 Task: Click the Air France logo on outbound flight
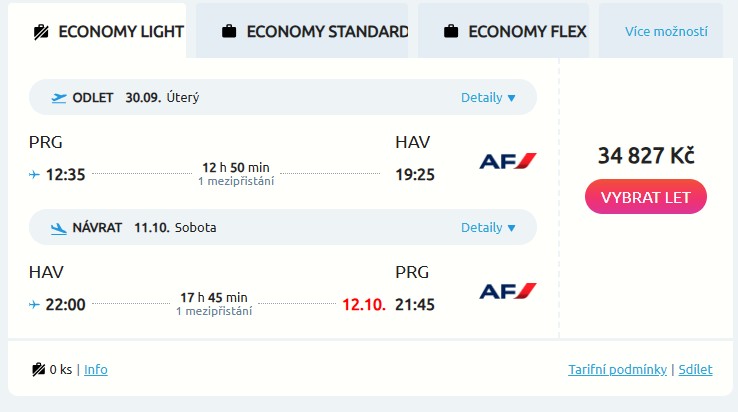508,161
